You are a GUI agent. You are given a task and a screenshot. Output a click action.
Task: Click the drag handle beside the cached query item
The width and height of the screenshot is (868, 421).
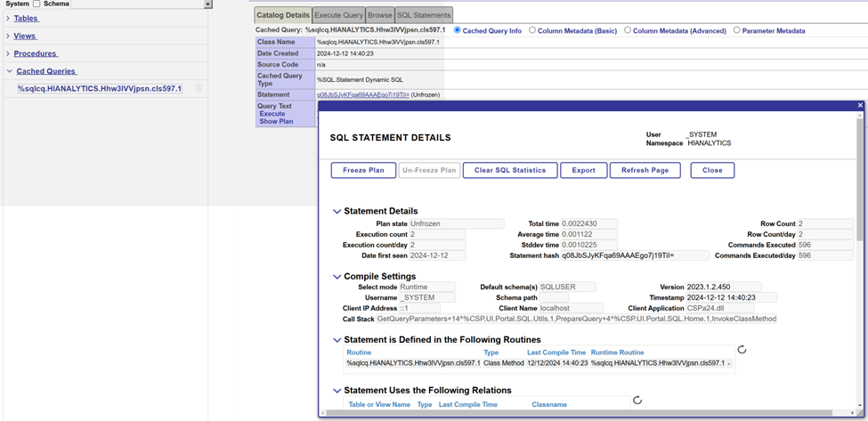(199, 89)
